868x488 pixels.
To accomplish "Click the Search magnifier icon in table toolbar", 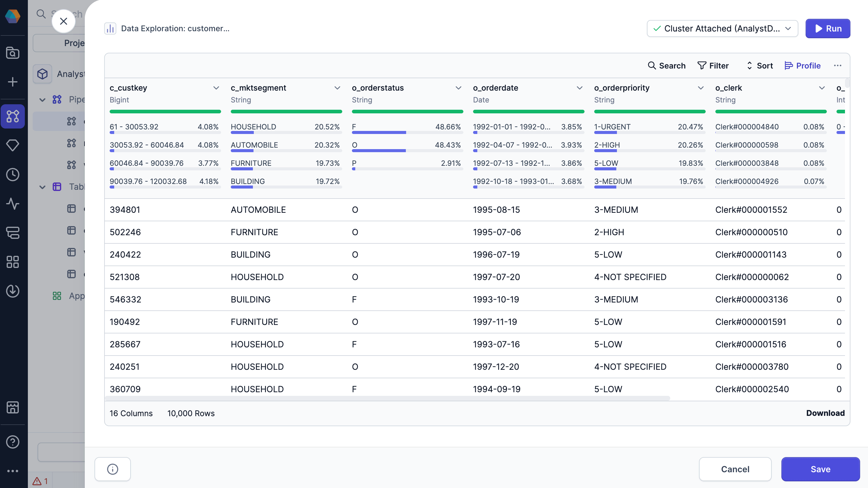I will point(652,65).
